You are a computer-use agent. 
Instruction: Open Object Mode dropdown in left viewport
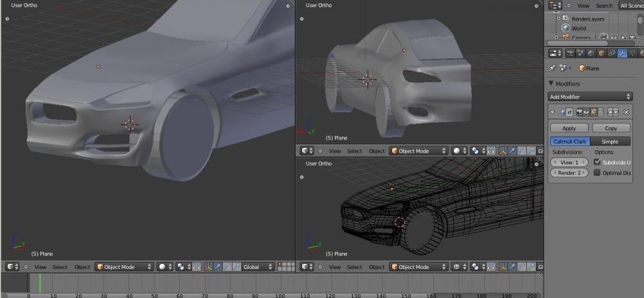(124, 266)
